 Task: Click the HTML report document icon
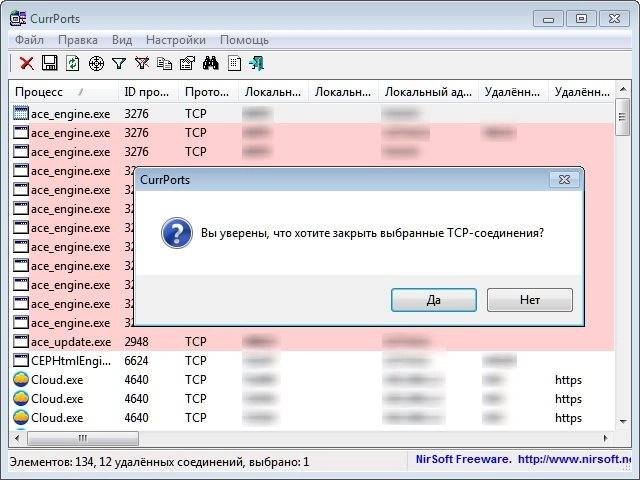pos(234,63)
